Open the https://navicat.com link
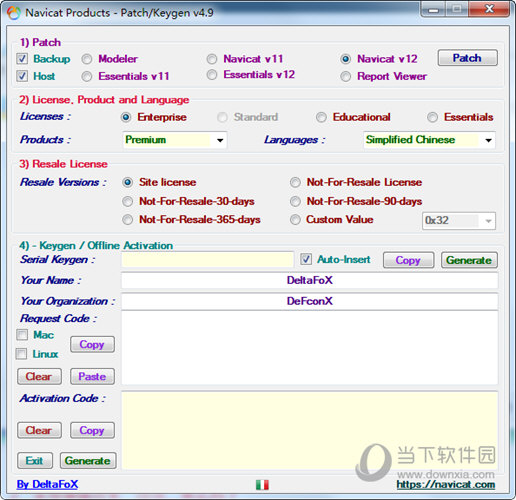 pos(446,484)
